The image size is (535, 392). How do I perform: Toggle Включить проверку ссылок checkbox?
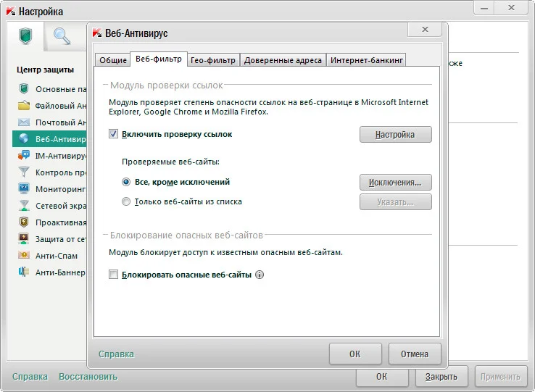(x=113, y=134)
